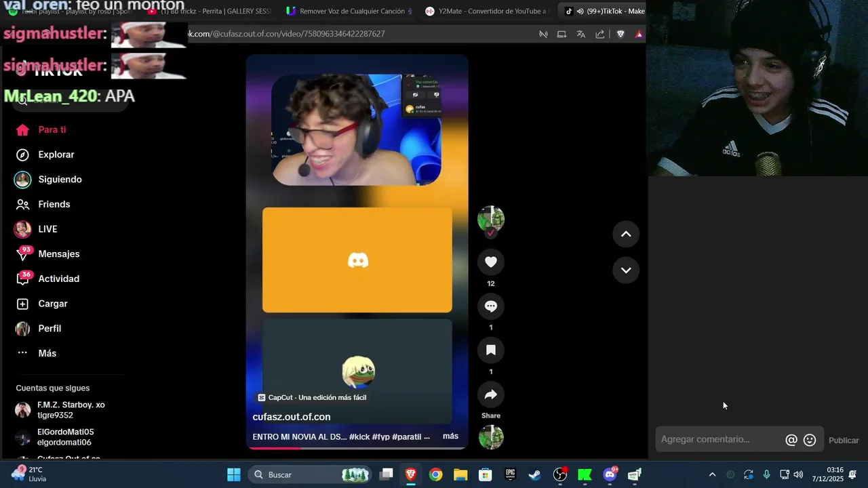Open Discord from the taskbar
Screen dimensions: 868x488
[x=610, y=474]
